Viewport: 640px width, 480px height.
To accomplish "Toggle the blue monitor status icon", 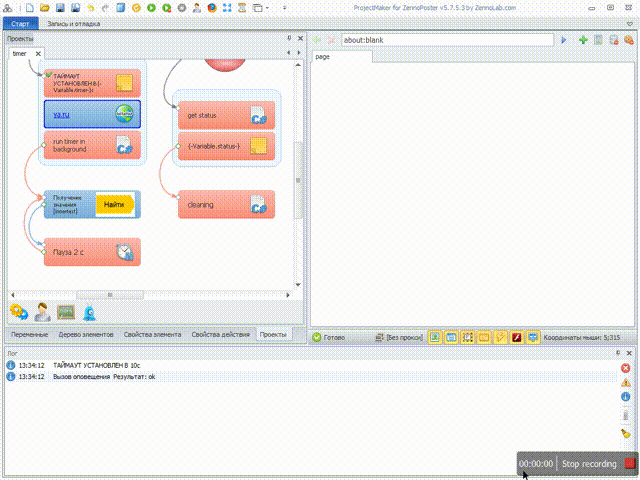I will point(533,338).
